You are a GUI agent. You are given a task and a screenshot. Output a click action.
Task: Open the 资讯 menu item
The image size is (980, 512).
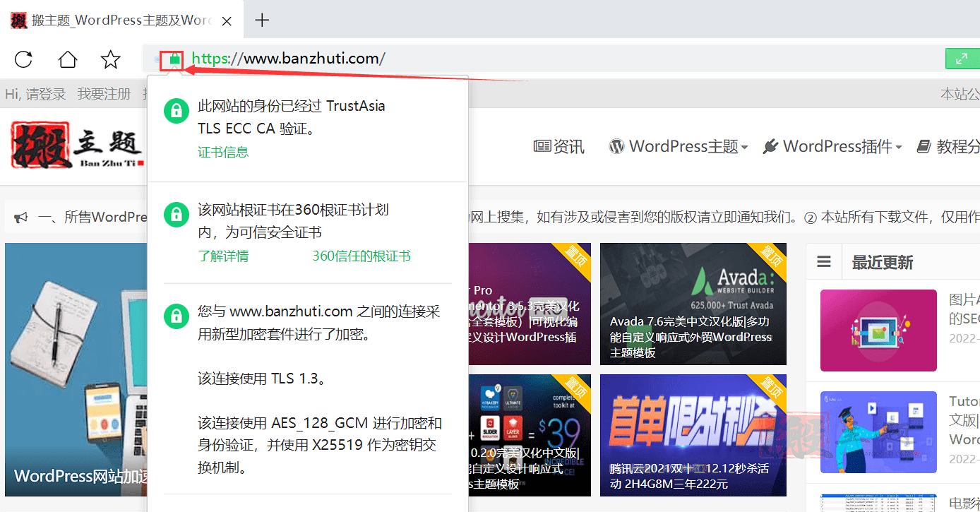558,146
